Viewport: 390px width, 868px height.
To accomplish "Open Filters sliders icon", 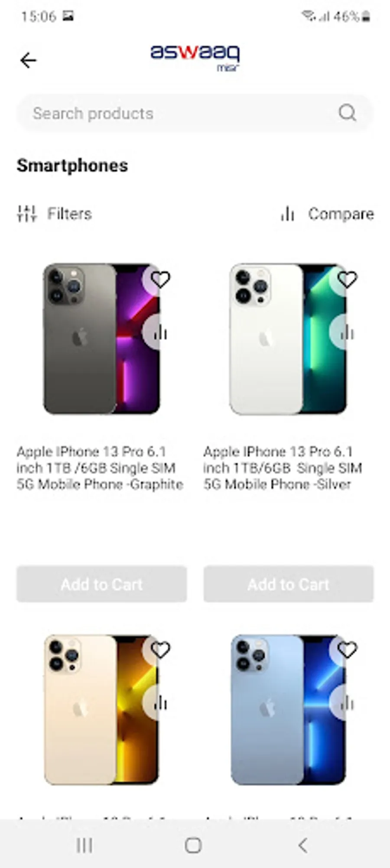I will tap(27, 214).
